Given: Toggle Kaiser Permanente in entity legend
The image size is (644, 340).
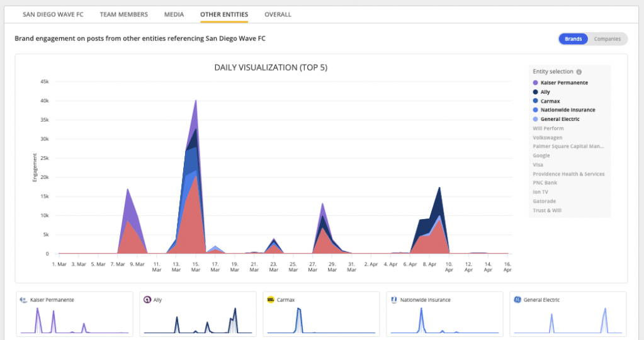Looking at the screenshot, I should click(x=564, y=82).
